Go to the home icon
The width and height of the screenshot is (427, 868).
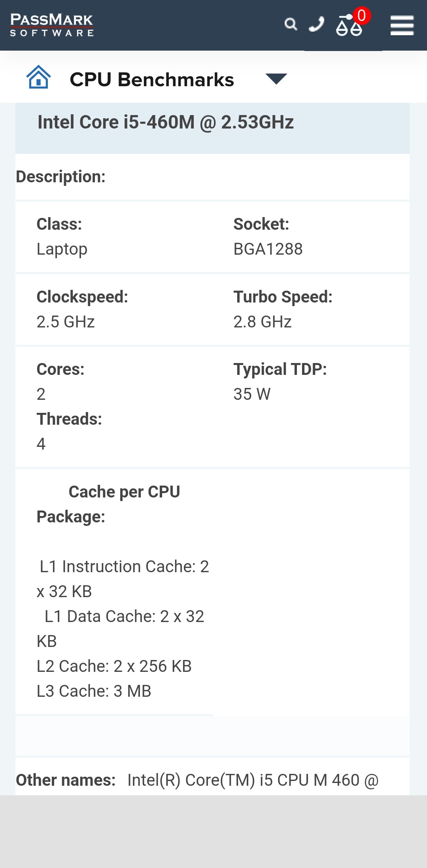coord(38,77)
